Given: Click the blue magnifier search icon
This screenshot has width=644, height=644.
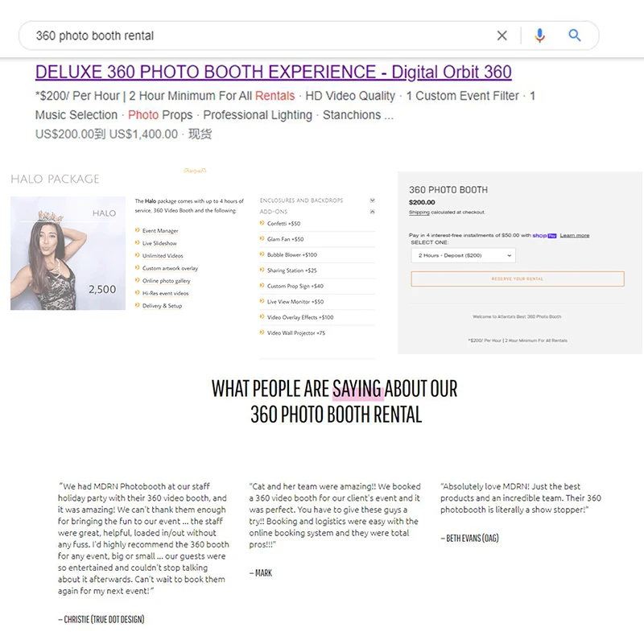Looking at the screenshot, I should tap(575, 35).
